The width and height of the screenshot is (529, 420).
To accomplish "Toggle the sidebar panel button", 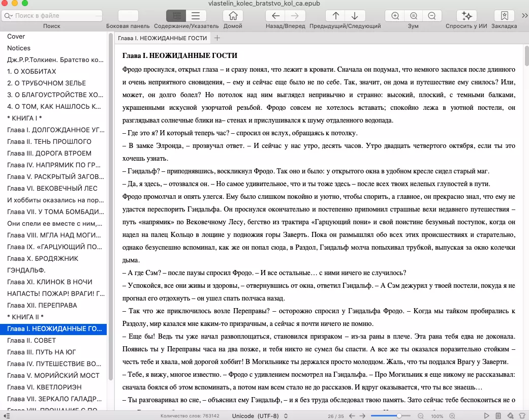I will tap(128, 16).
